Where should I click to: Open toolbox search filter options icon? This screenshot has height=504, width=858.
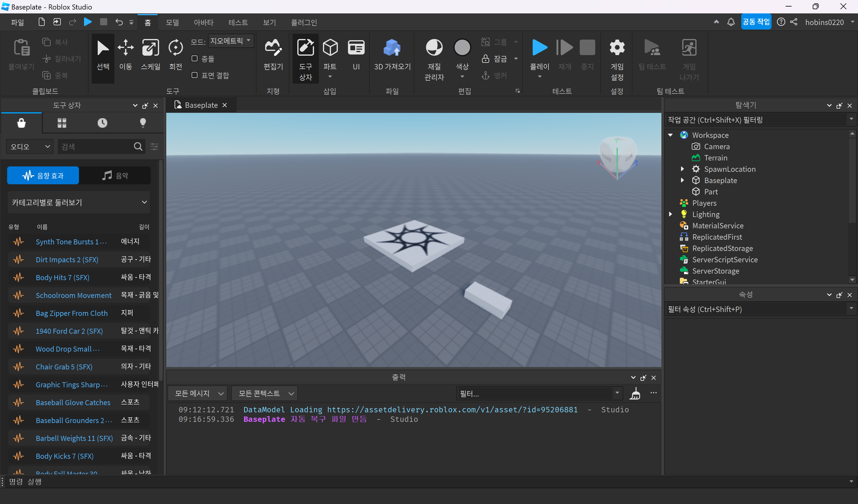click(154, 146)
